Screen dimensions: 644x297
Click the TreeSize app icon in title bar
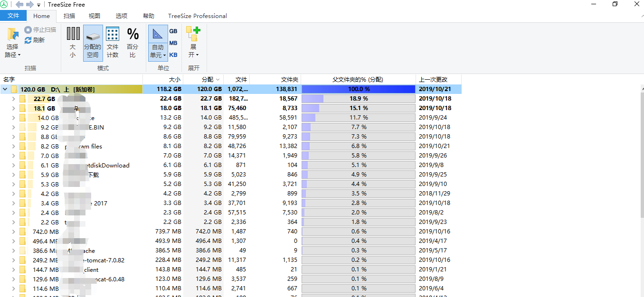(4, 4)
